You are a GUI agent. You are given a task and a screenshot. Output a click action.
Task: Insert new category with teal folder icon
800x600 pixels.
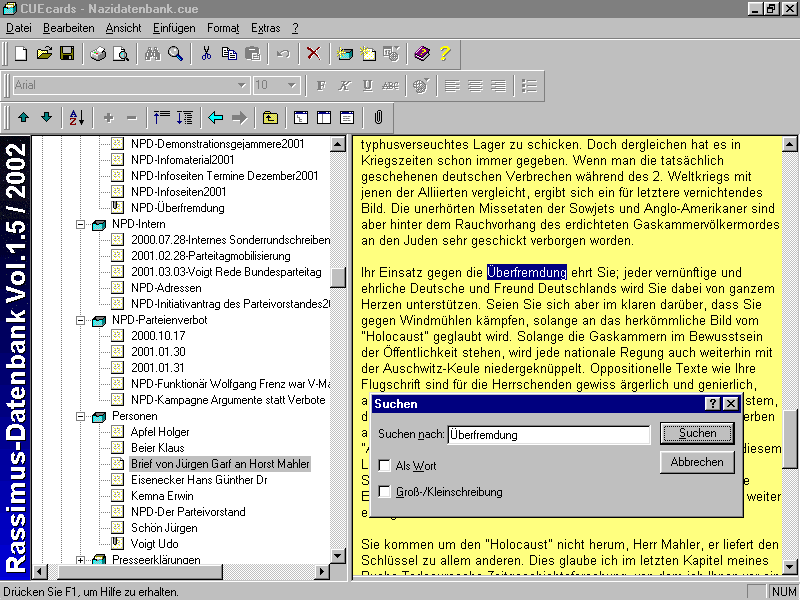345,54
